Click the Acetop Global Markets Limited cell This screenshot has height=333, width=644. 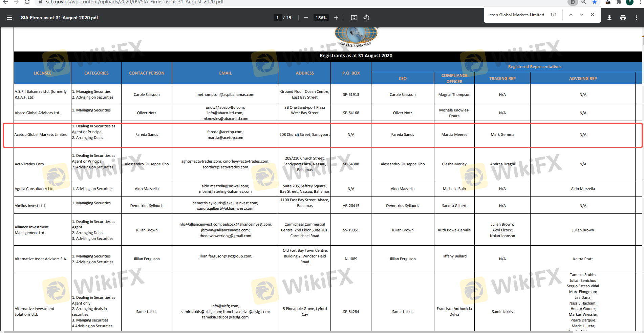coord(41,134)
